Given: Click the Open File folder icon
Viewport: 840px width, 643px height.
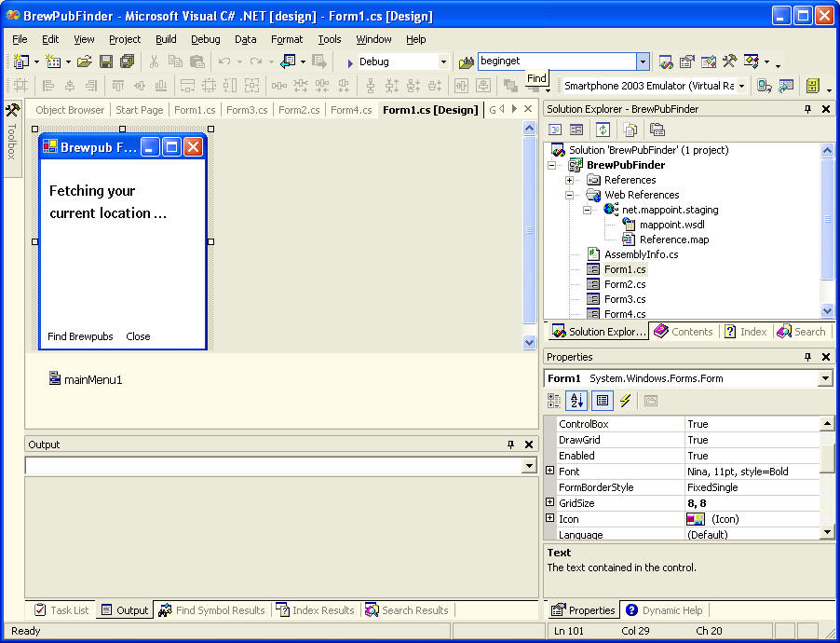Looking at the screenshot, I should [x=84, y=62].
